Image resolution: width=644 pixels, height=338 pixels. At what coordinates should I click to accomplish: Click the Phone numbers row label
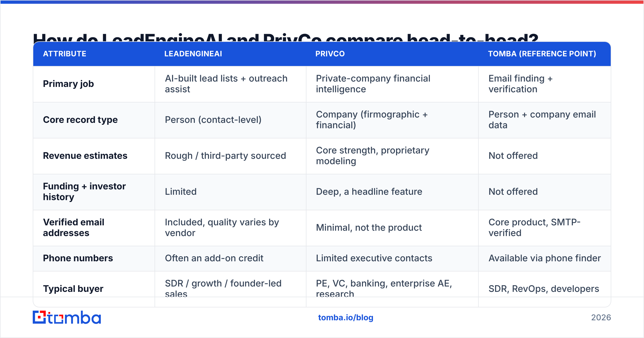78,258
